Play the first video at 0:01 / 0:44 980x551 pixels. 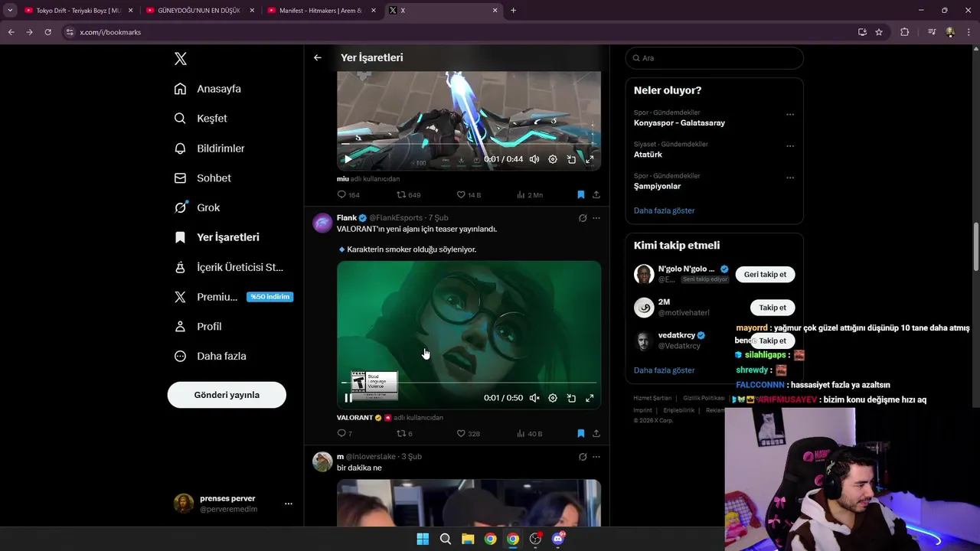tap(348, 159)
